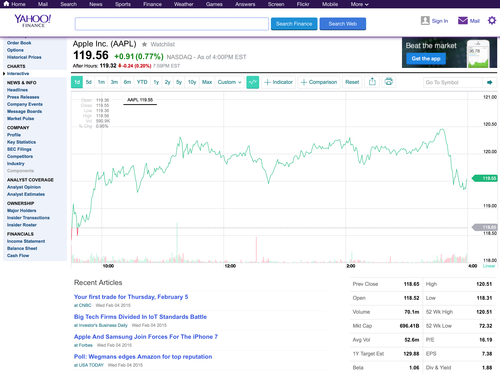Select the 10y chart range
The height and width of the screenshot is (374, 500).
(192, 82)
